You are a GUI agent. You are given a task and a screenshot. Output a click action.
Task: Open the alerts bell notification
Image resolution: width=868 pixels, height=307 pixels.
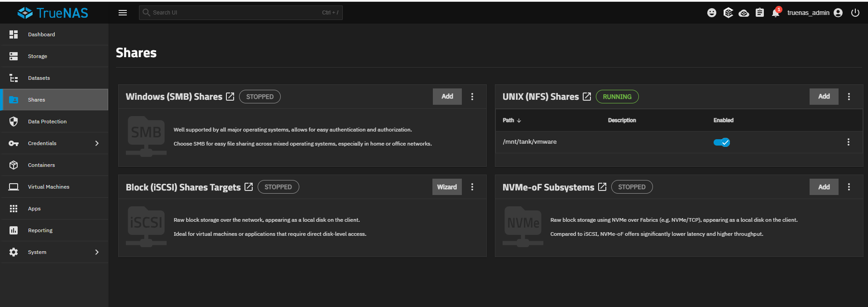(776, 12)
